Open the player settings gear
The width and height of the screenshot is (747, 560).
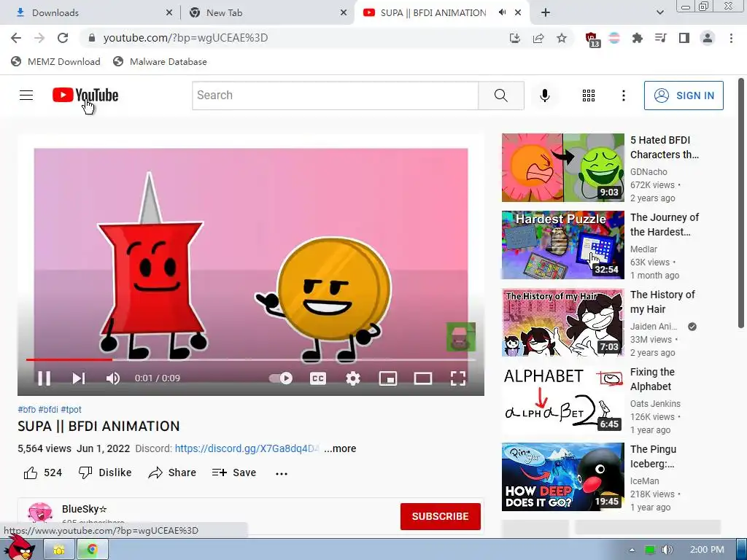[x=352, y=378]
